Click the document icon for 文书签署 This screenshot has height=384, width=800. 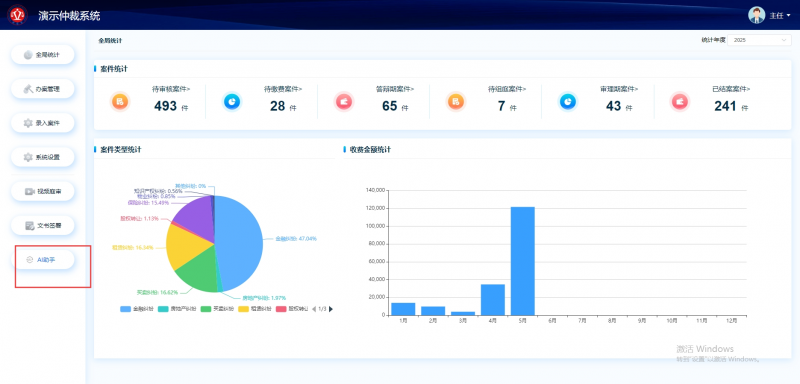point(29,225)
